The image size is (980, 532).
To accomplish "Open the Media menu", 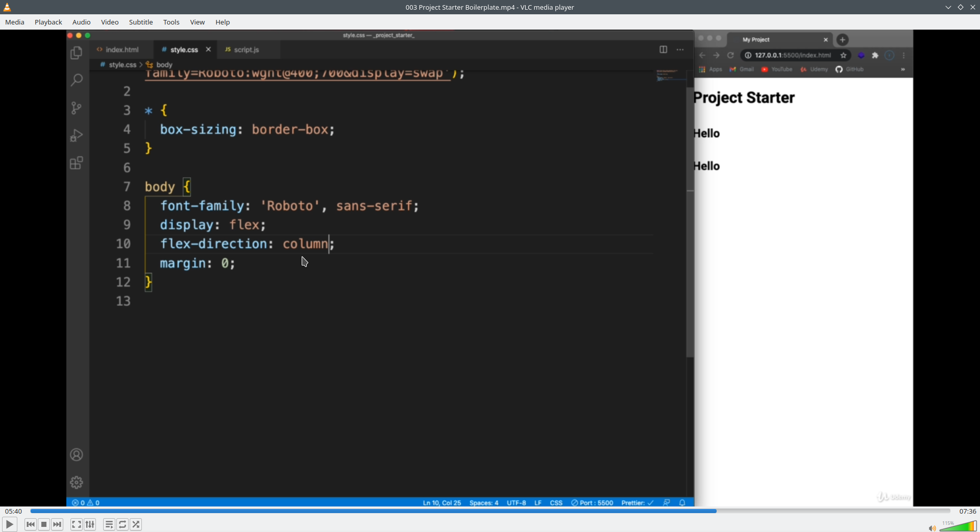I will click(15, 22).
